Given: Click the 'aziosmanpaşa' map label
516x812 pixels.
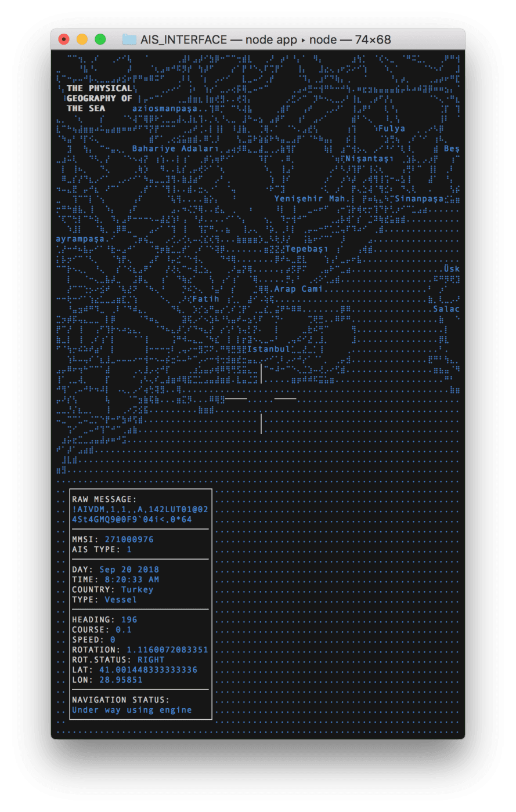Looking at the screenshot, I should (x=165, y=108).
